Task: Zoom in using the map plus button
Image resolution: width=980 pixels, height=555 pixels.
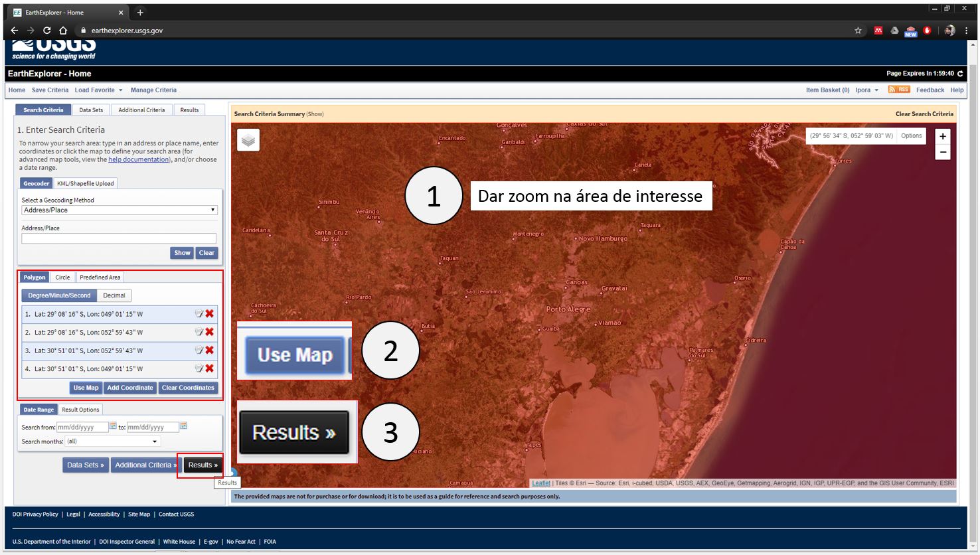Action: [942, 136]
